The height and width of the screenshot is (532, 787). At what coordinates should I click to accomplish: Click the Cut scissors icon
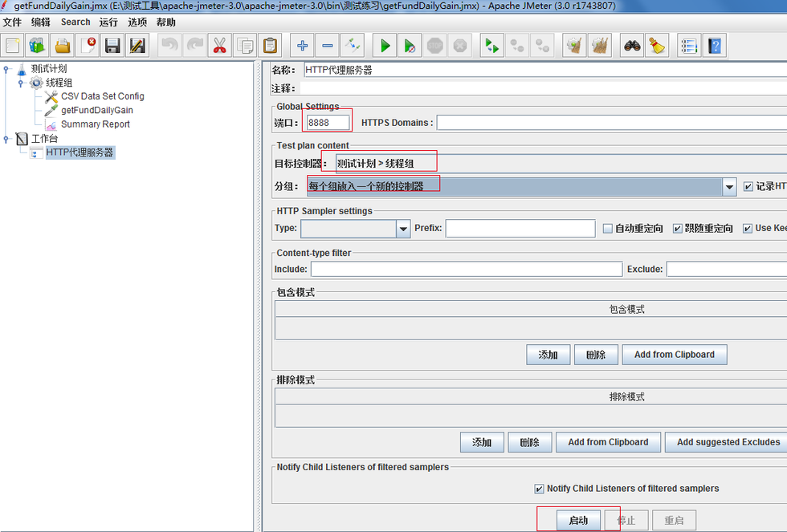pyautogui.click(x=219, y=46)
